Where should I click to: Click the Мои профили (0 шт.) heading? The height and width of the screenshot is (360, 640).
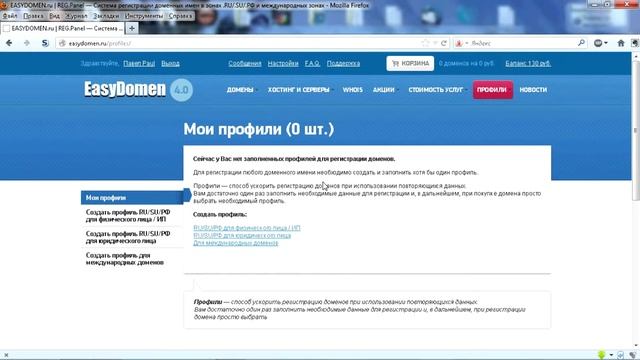(x=258, y=129)
